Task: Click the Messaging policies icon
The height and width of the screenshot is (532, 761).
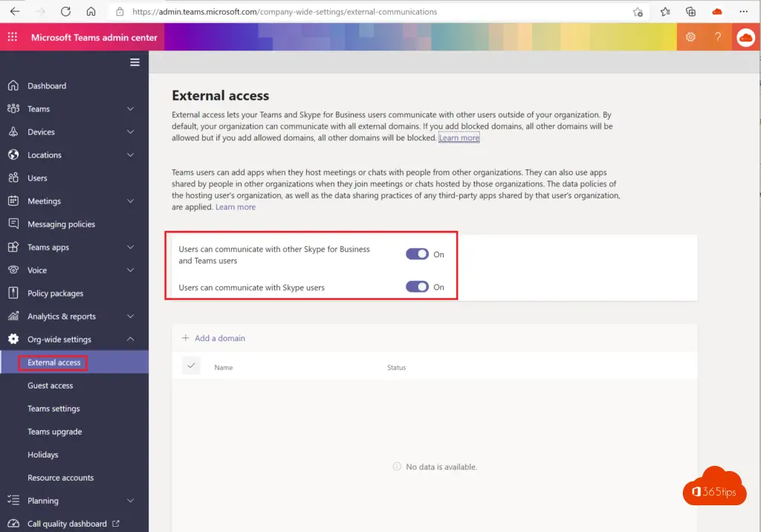Action: coord(13,224)
